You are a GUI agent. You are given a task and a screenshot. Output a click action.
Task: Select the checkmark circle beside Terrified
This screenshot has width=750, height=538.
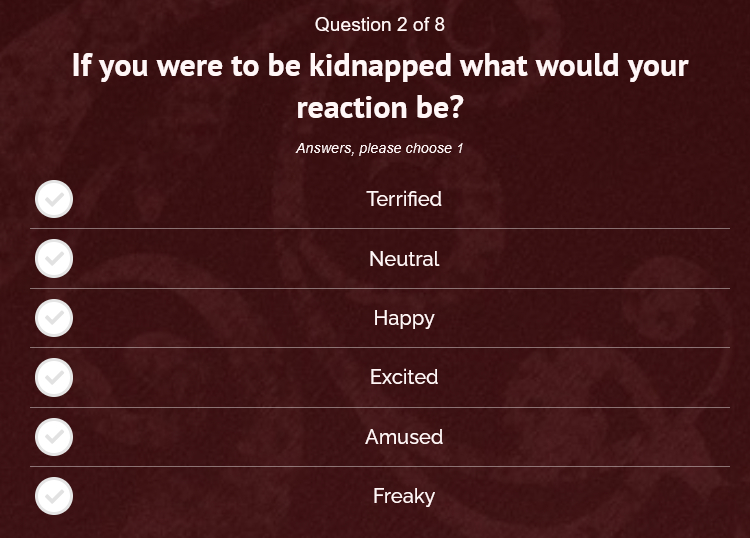tap(54, 199)
